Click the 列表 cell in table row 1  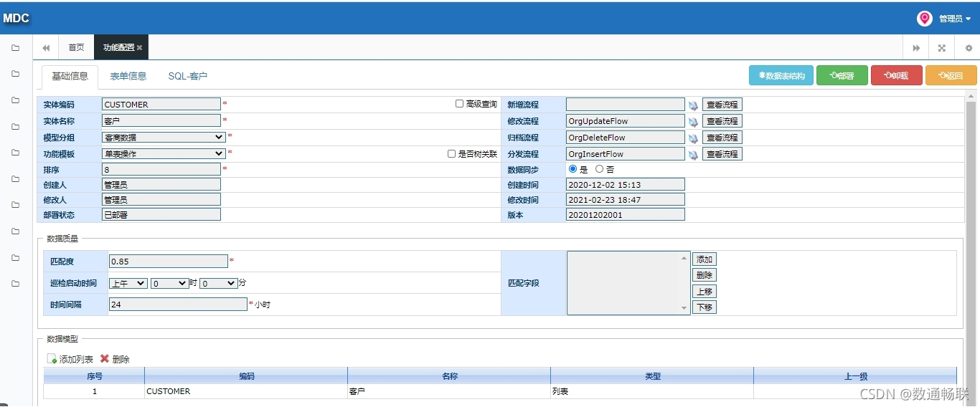(x=652, y=392)
